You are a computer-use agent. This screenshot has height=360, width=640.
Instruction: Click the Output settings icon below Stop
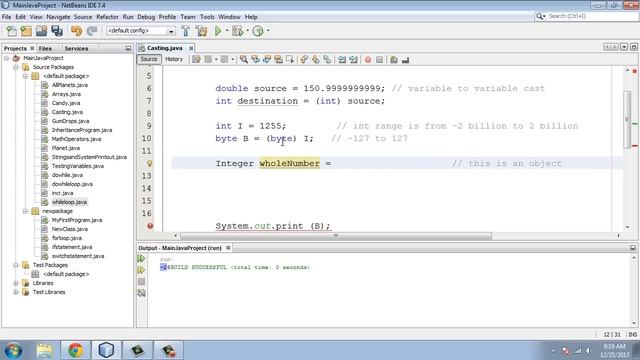pos(141,293)
